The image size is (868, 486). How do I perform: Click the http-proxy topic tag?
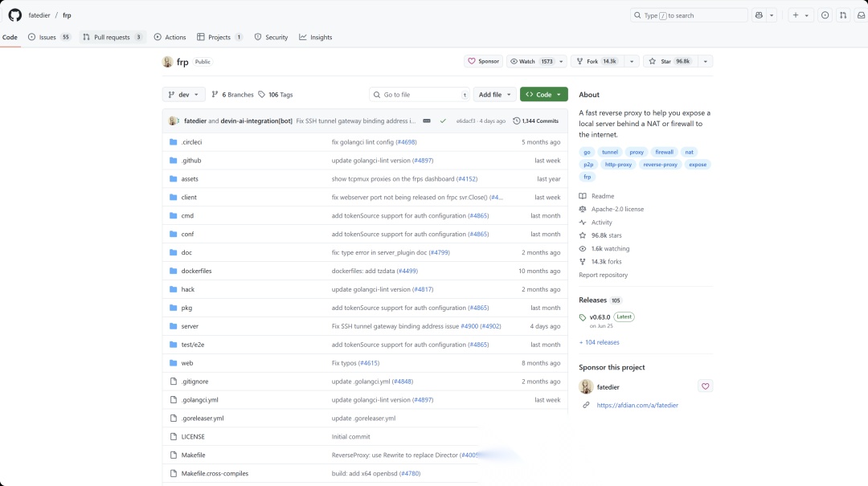pyautogui.click(x=618, y=165)
